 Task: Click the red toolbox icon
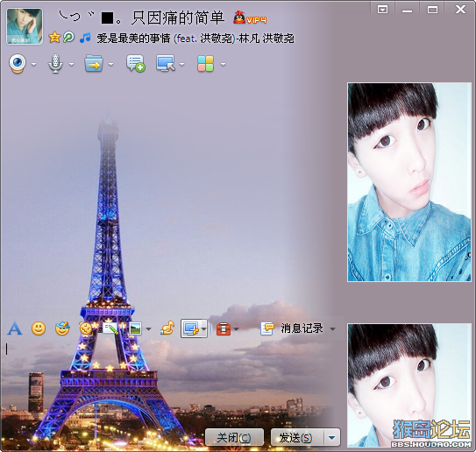pos(224,328)
